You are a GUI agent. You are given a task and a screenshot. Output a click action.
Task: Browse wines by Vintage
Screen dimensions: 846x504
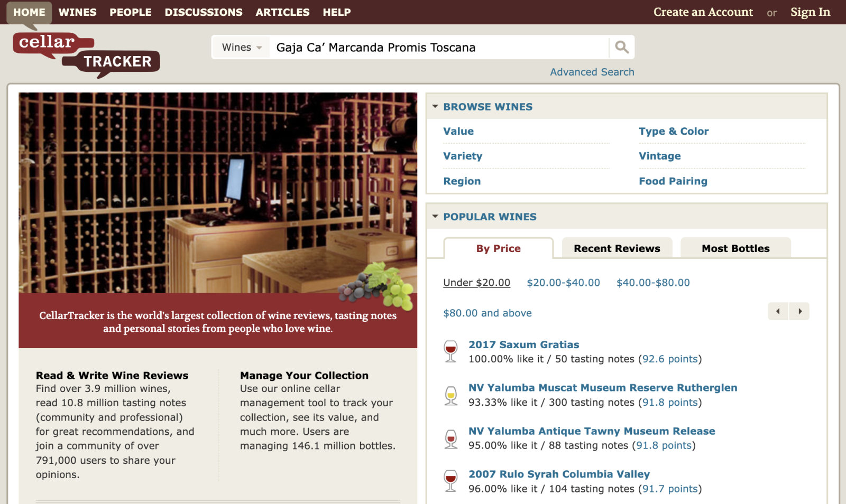tap(660, 156)
